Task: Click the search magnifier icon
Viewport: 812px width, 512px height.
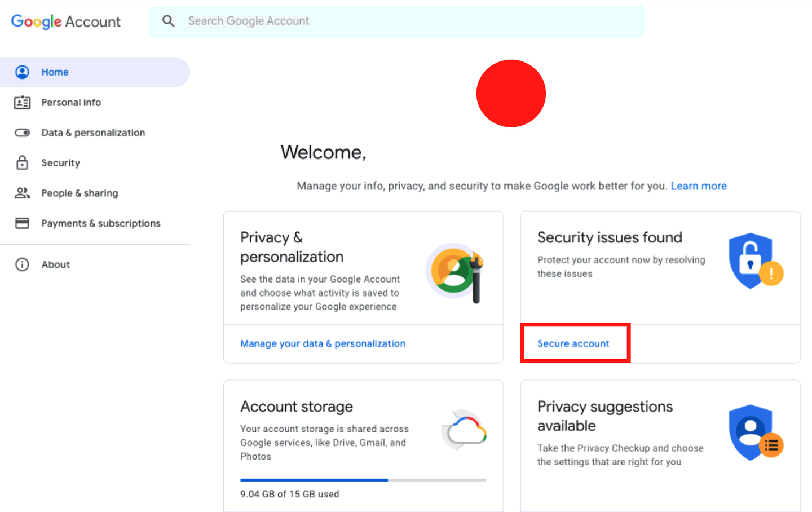Action: pyautogui.click(x=168, y=21)
